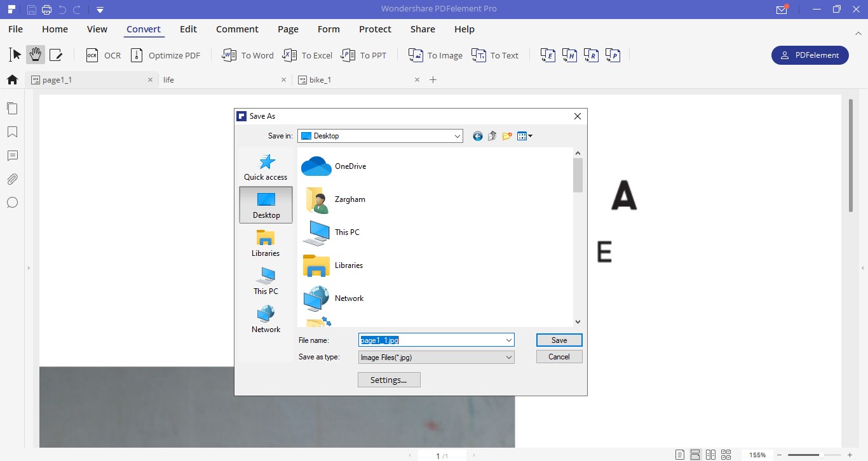
Task: Select Libraries in Save As sidebar
Action: 266,243
